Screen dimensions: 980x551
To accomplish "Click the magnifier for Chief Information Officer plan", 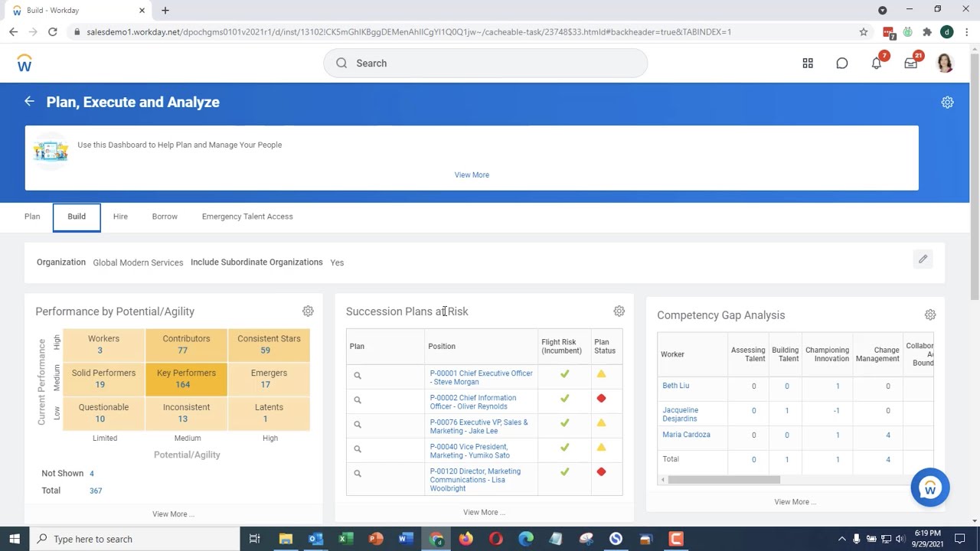I will point(357,400).
